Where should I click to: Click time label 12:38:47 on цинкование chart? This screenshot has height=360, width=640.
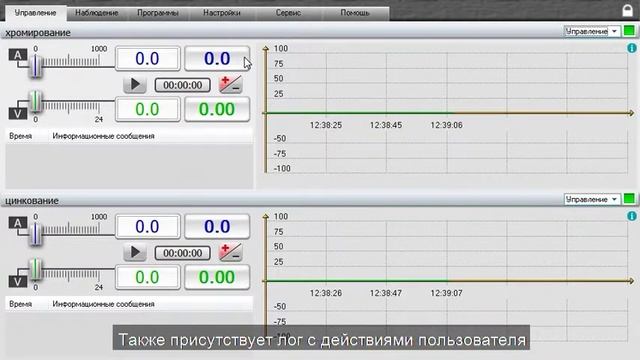click(386, 293)
